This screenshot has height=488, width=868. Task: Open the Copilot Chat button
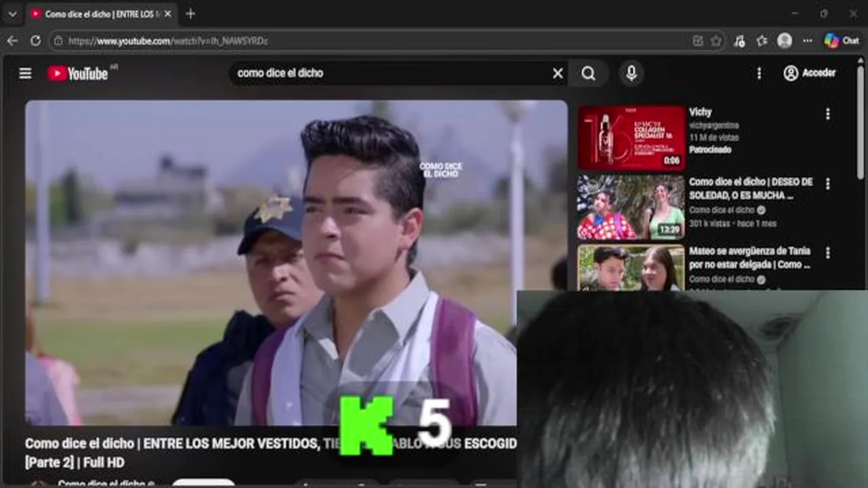coord(842,41)
